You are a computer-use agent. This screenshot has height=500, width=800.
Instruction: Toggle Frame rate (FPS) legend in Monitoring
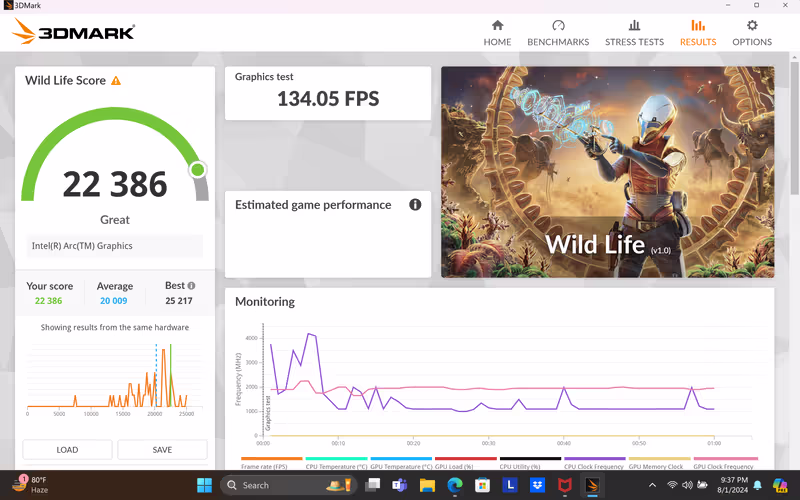pos(265,466)
